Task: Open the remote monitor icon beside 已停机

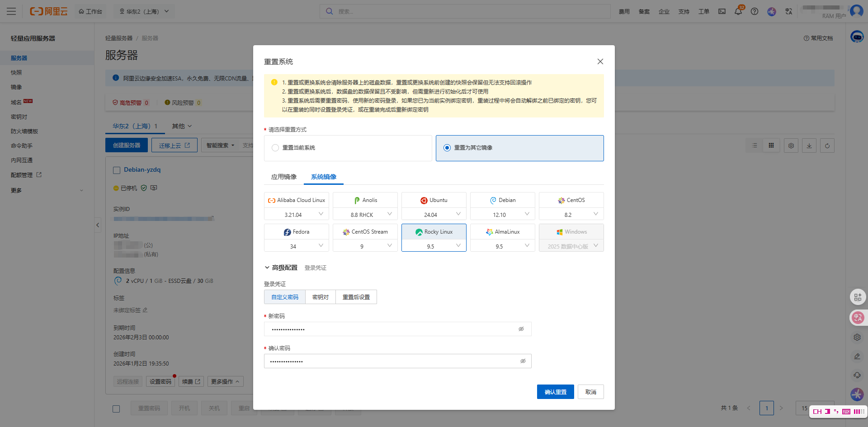Action: (x=154, y=188)
